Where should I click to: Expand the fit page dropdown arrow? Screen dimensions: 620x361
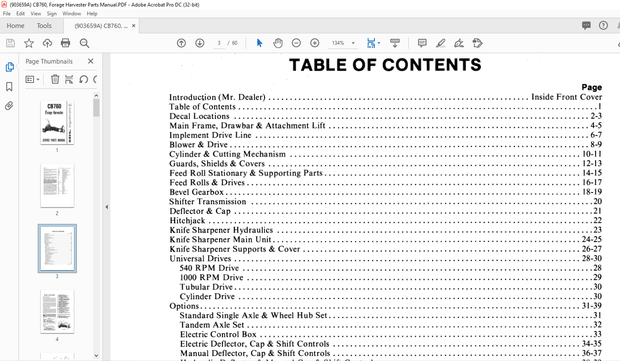click(379, 43)
